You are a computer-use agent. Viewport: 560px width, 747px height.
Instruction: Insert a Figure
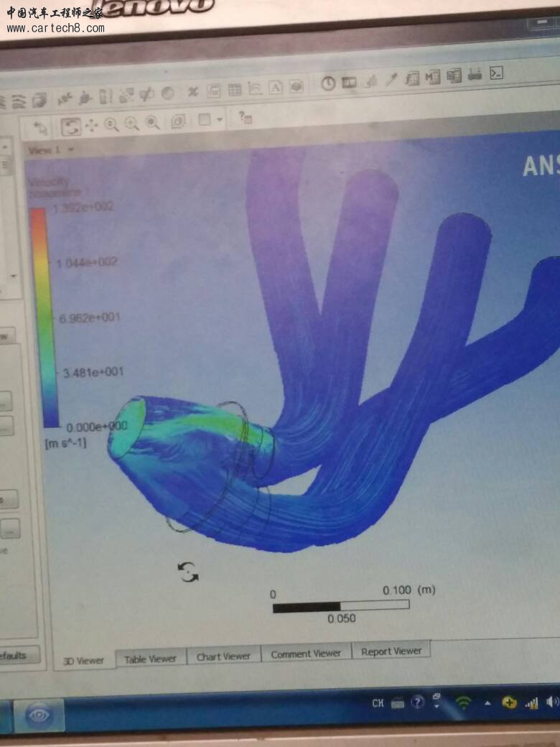pyautogui.click(x=297, y=86)
